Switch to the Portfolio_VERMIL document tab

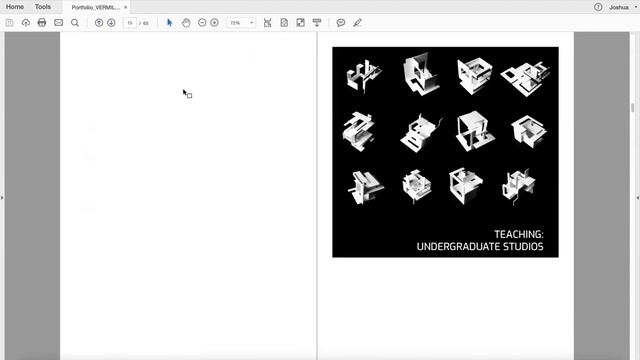click(96, 7)
